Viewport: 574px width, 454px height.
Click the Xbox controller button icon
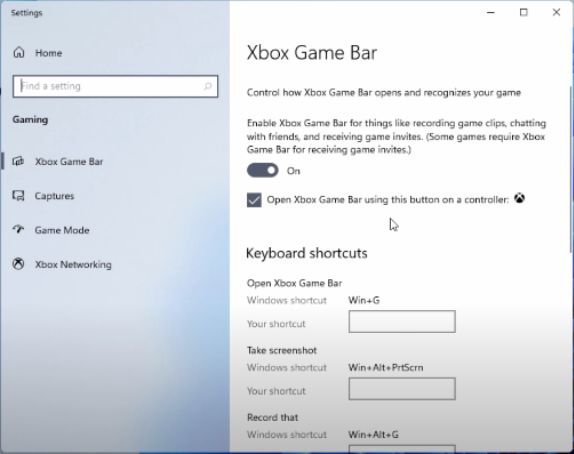(x=519, y=198)
